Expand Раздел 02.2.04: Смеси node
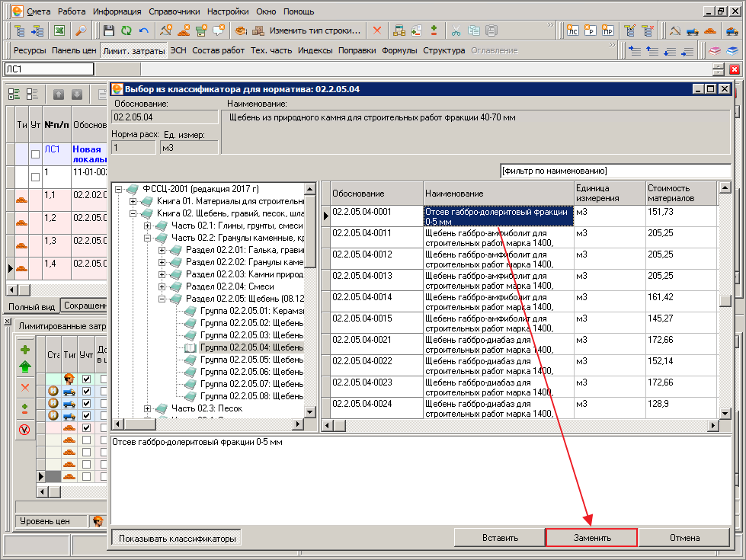Screen dimensions: 746x560 tap(162, 287)
